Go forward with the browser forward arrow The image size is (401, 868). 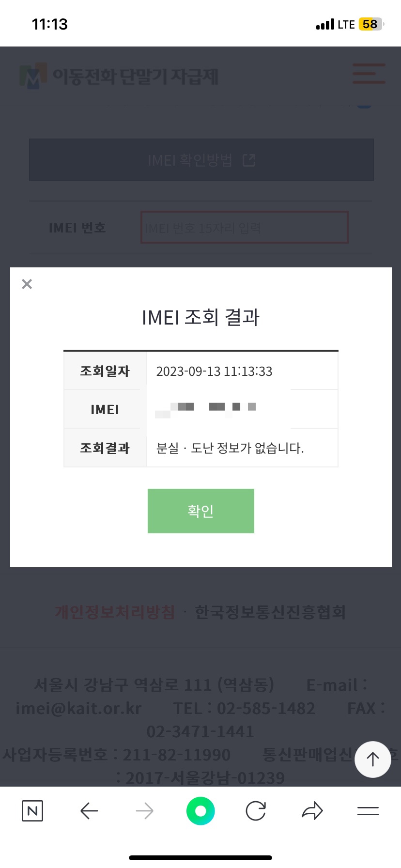tap(144, 811)
